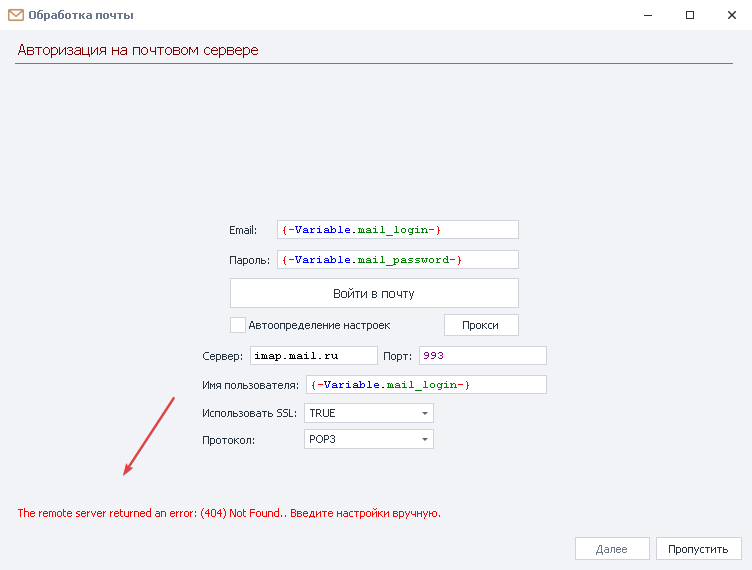Viewport: 752px width, 570px height.
Task: Click the Использовать SSL label text
Action: click(243, 413)
